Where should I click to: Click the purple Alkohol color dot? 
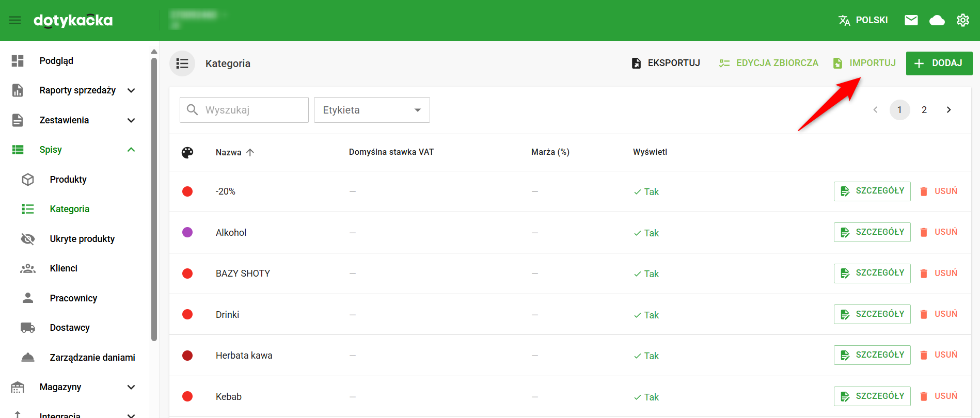(187, 232)
